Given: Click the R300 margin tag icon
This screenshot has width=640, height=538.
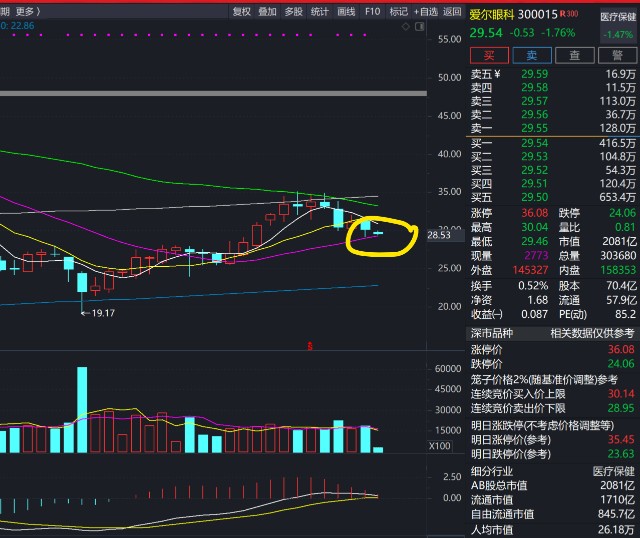Looking at the screenshot, I should [x=570, y=16].
